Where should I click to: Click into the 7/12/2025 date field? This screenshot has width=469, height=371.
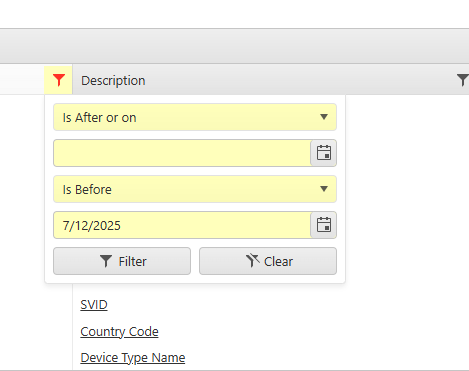(x=182, y=225)
